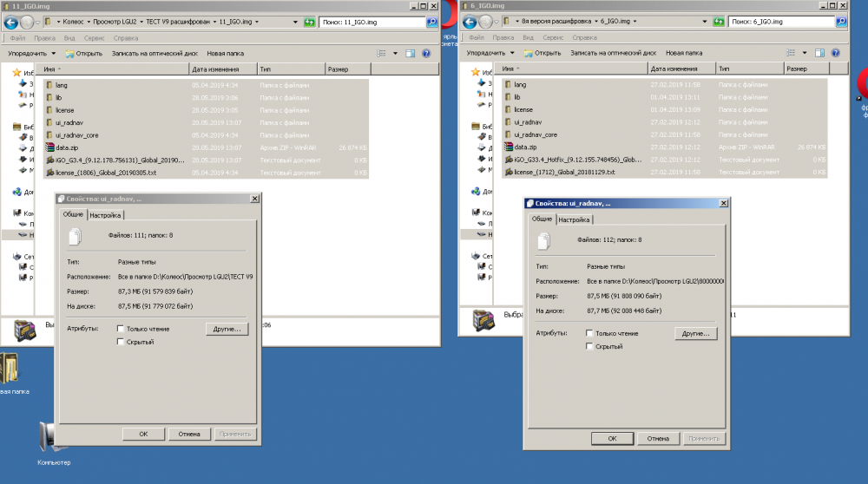The height and width of the screenshot is (484, 868).
Task: Click Записать на оптический диск in right window
Action: pos(614,53)
